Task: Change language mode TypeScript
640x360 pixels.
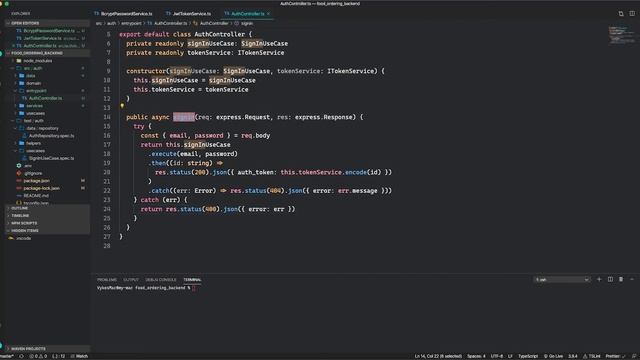Action: point(528,356)
